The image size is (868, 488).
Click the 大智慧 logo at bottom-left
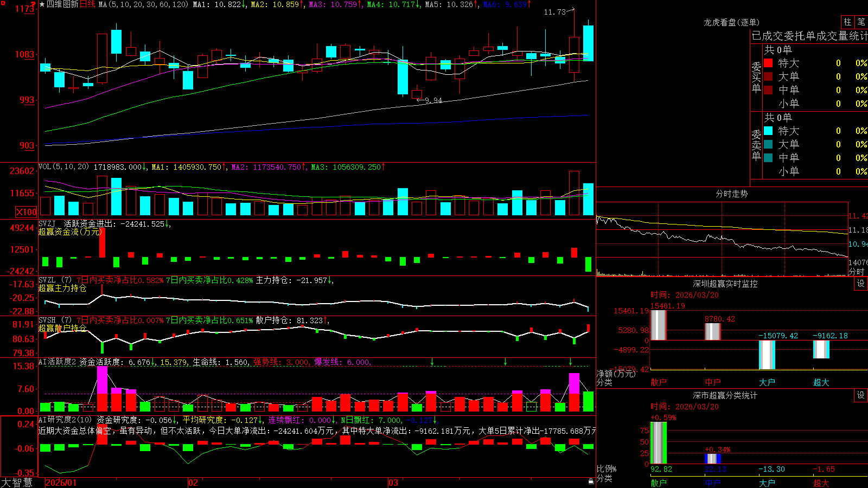pos(17,483)
